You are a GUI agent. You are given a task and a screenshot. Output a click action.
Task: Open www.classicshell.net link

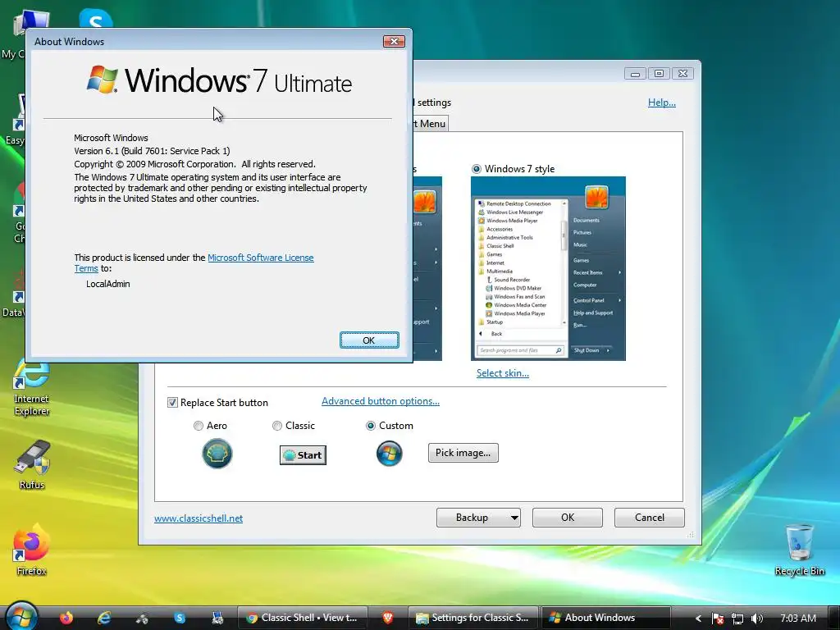199,518
